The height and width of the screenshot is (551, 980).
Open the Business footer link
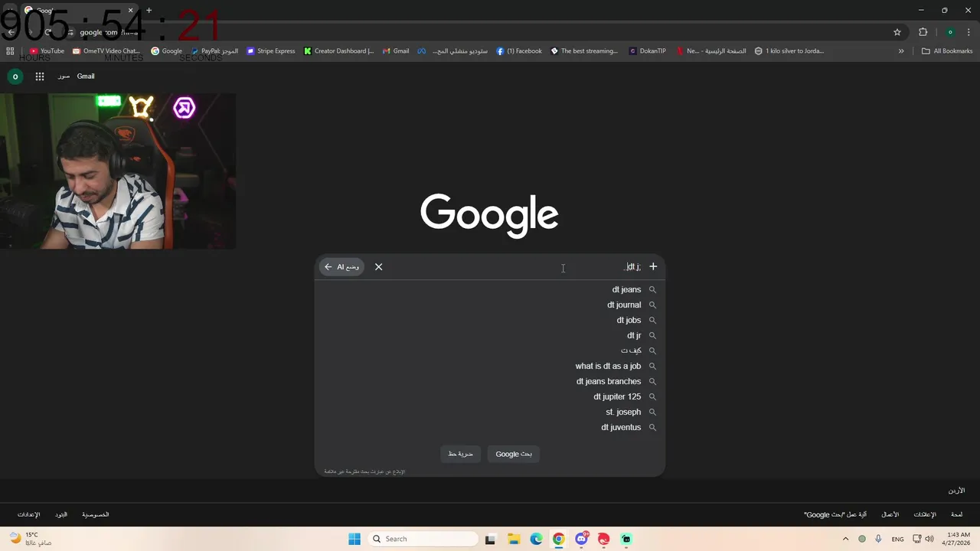coord(890,514)
